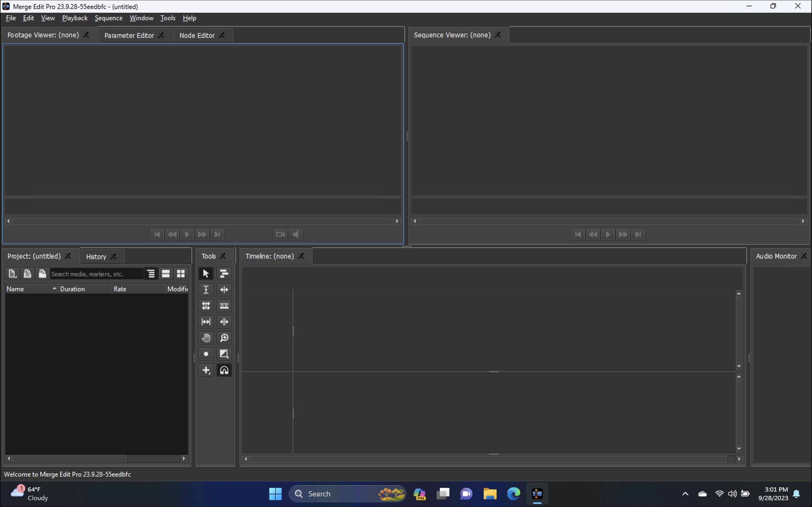Select the I-beam Edit tool
This screenshot has height=507, width=812.
[206, 289]
